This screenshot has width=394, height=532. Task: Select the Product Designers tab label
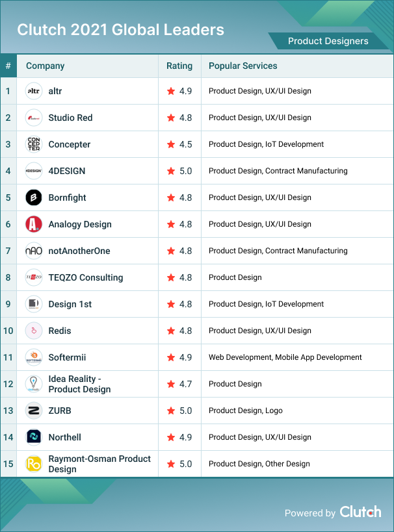[x=328, y=41]
